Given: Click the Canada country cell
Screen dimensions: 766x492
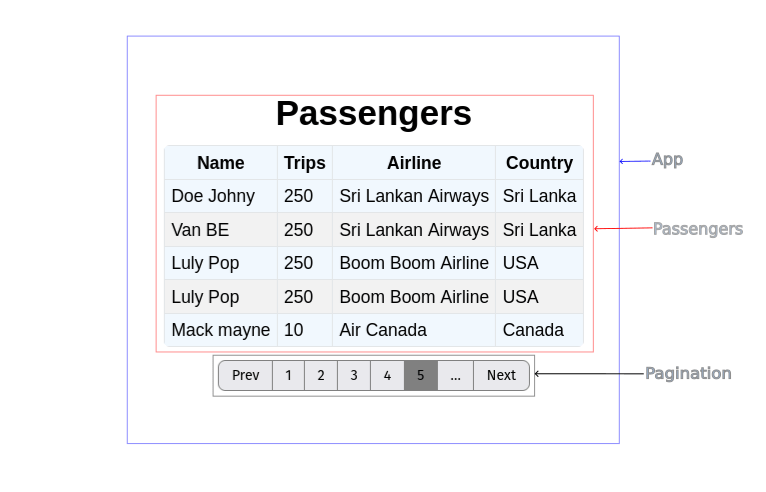Looking at the screenshot, I should 539,330.
